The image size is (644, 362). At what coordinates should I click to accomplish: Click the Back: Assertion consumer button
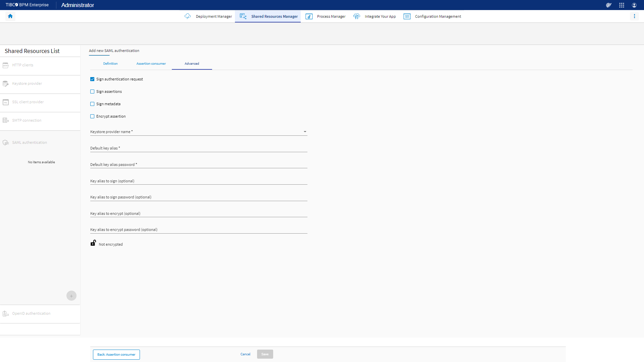116,355
